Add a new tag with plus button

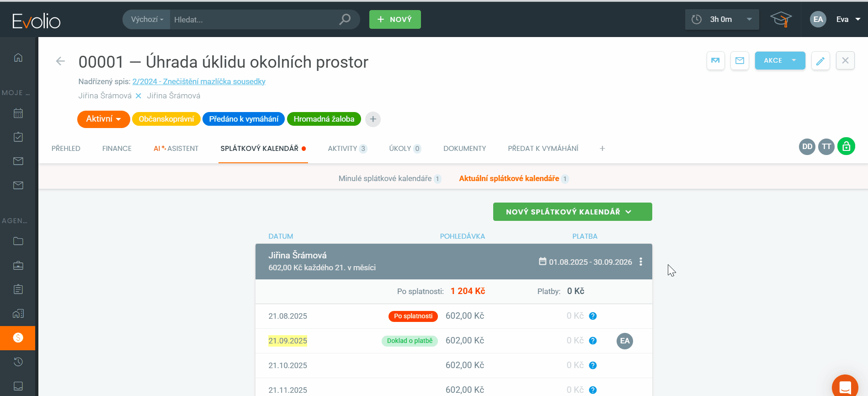[373, 119]
